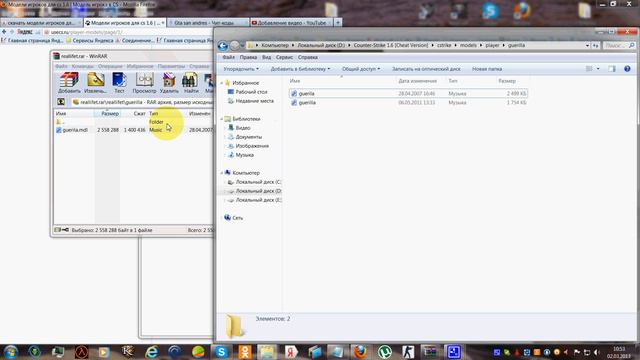
Task: Open Half-Life lambda icon on taskbar
Action: pos(81,352)
